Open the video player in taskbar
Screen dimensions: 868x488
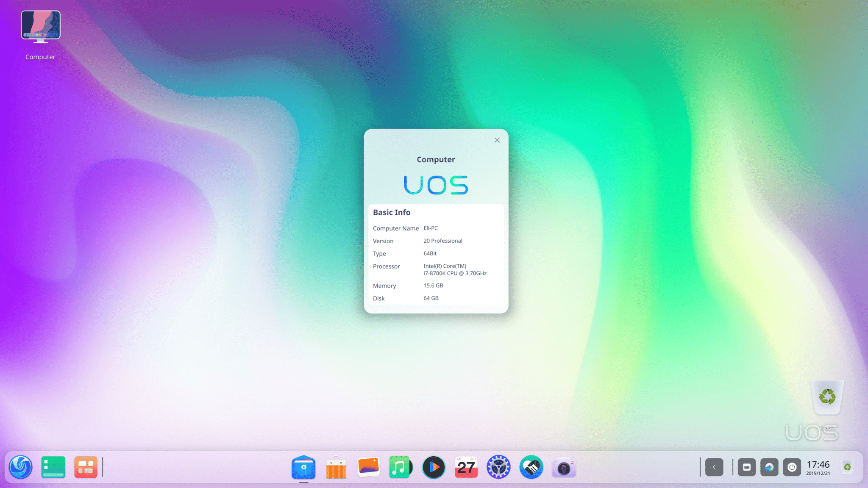pyautogui.click(x=434, y=466)
